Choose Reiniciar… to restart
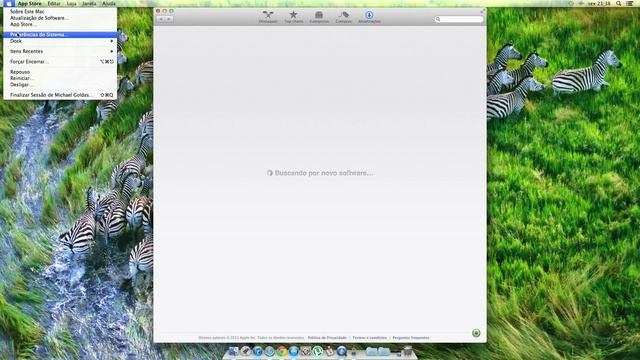Image resolution: width=640 pixels, height=360 pixels. [x=60, y=78]
